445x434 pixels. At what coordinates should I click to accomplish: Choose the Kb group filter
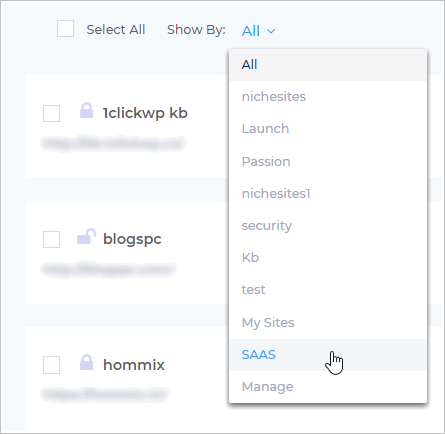point(328,258)
